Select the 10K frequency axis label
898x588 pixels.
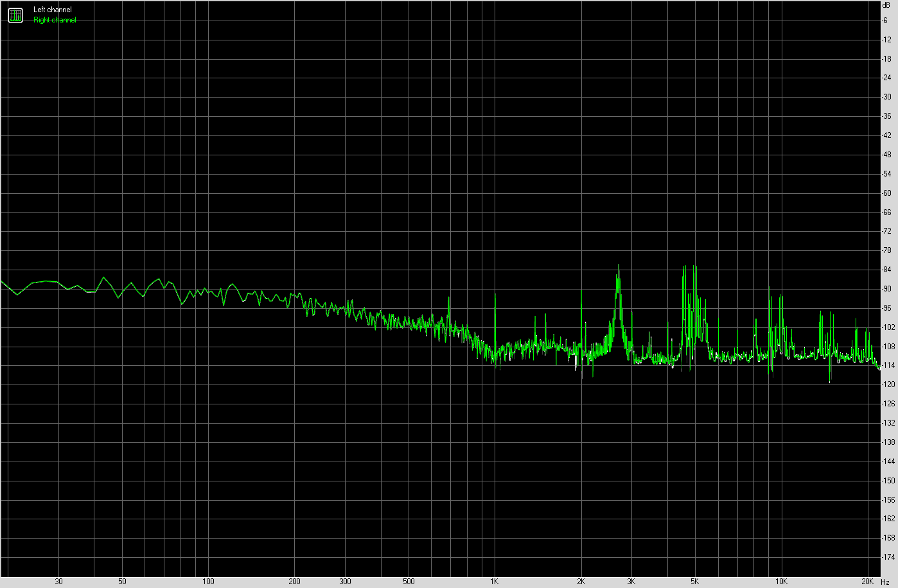tap(780, 582)
